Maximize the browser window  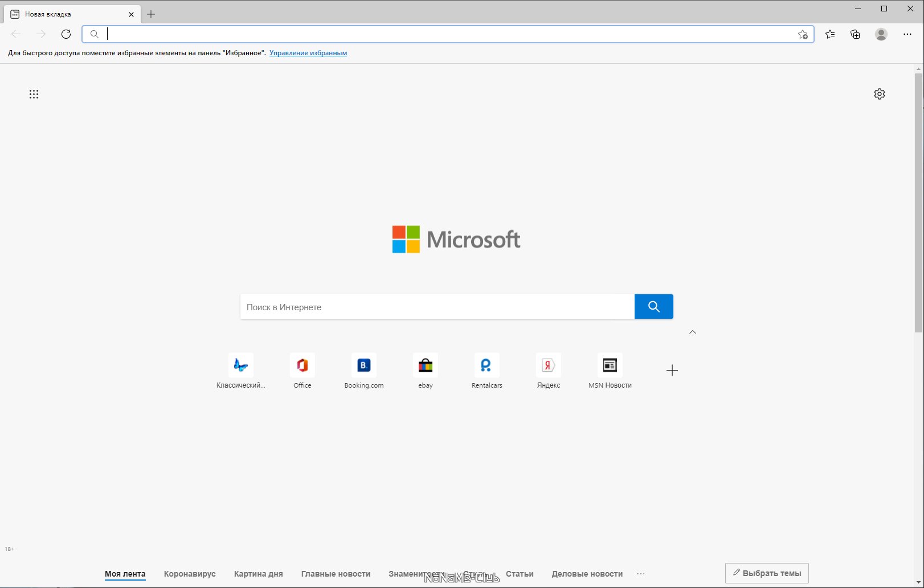(x=884, y=9)
